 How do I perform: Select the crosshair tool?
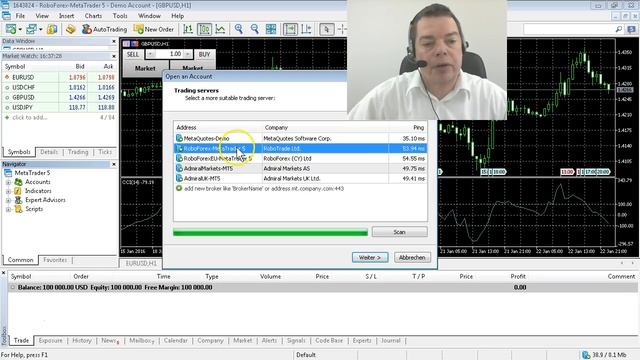point(342,29)
